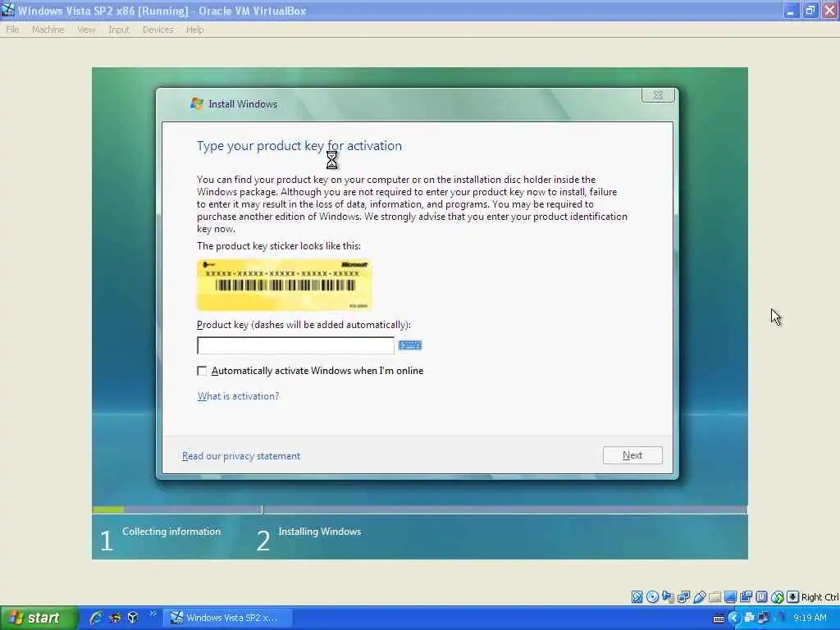Viewport: 840px width, 630px height.
Task: Click the installation progress bar
Action: [420, 509]
